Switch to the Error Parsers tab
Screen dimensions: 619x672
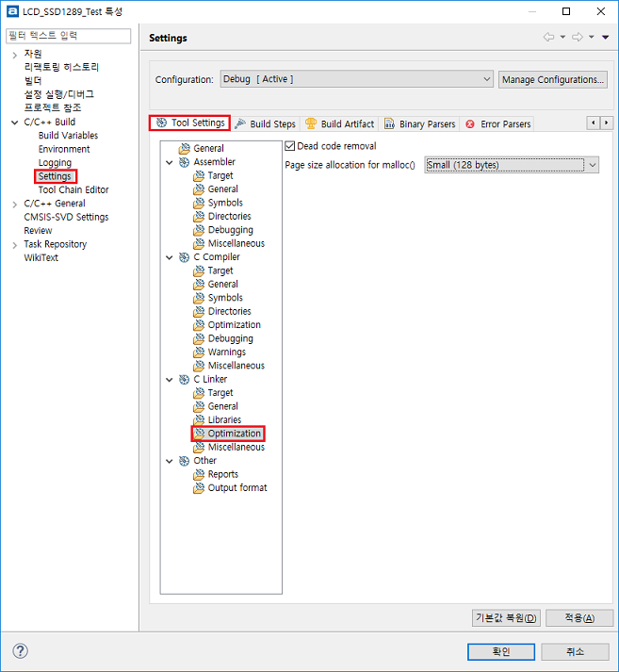[497, 123]
